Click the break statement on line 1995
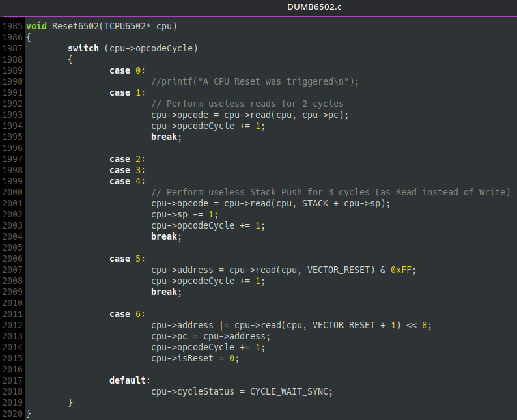 [166, 137]
